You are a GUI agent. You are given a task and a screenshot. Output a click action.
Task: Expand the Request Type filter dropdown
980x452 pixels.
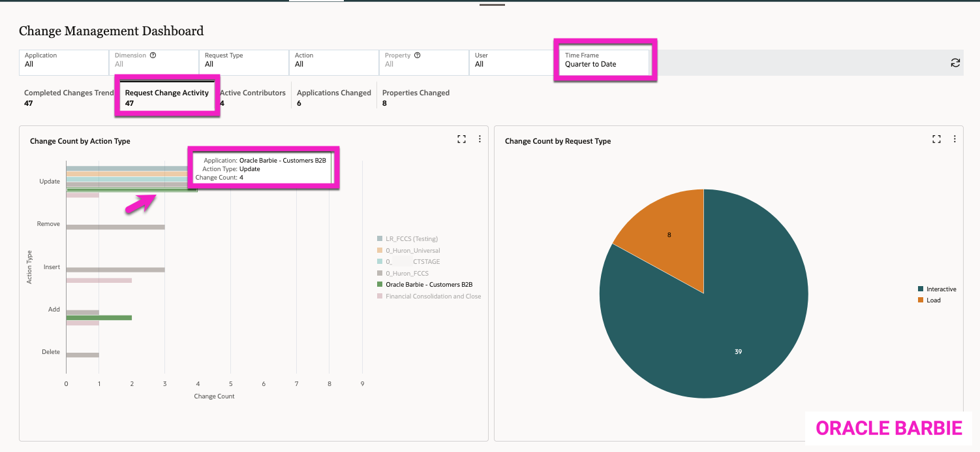click(243, 60)
